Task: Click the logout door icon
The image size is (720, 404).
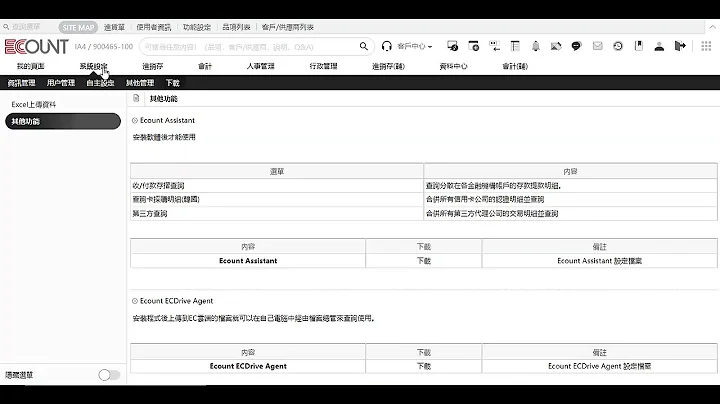Action: pos(680,46)
